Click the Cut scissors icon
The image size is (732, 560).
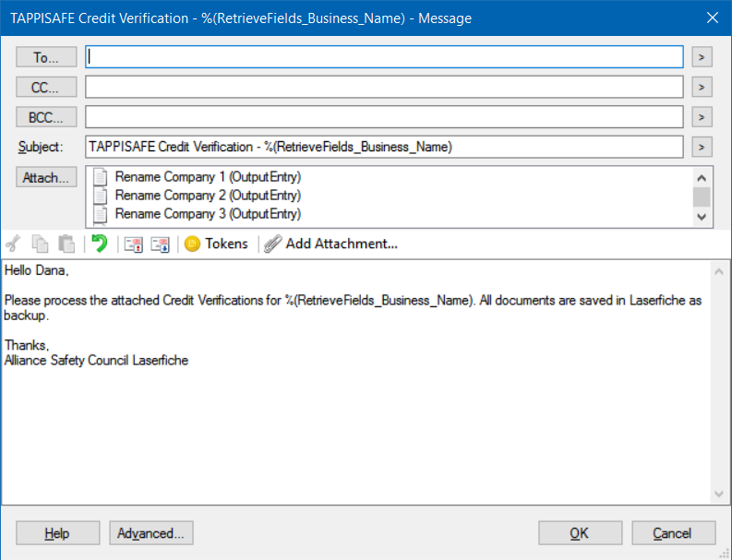[14, 244]
